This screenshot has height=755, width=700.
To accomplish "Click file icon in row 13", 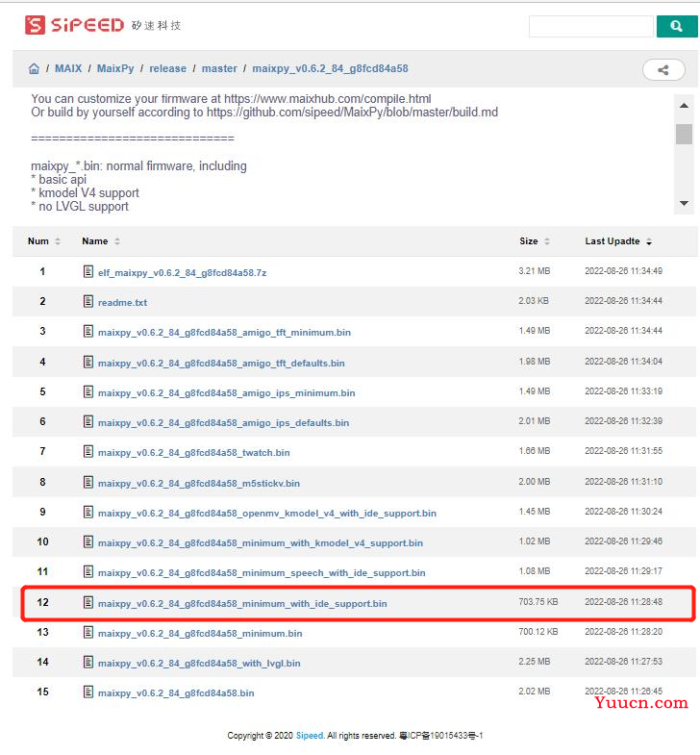I will tap(88, 633).
